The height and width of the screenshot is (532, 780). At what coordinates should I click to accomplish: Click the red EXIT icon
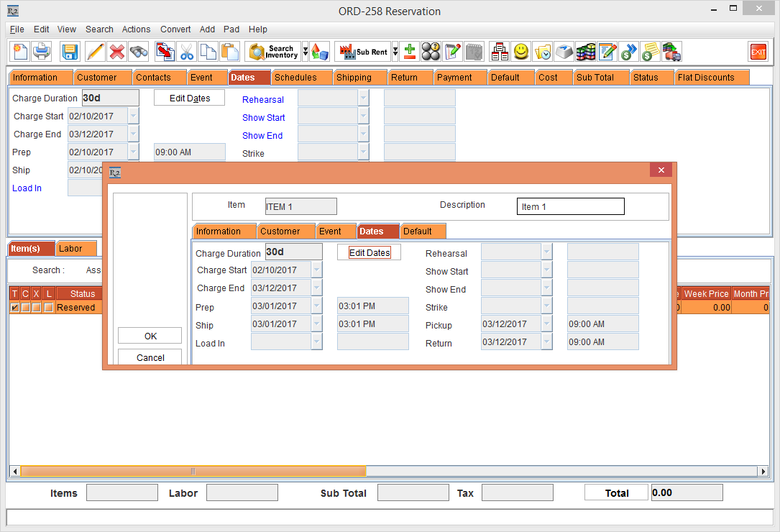(758, 52)
